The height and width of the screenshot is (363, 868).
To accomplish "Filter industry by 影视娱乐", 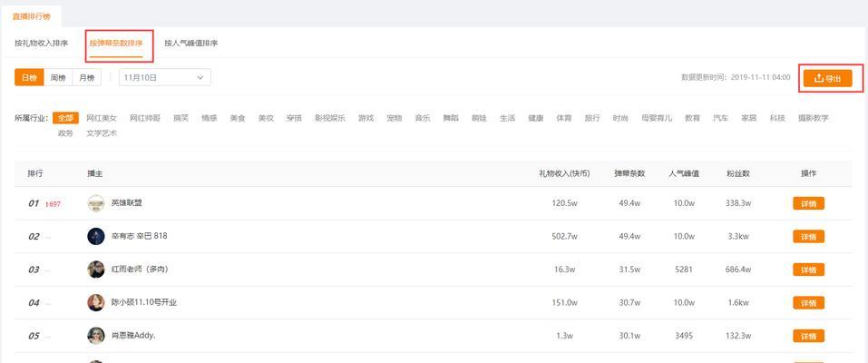I will (x=330, y=118).
